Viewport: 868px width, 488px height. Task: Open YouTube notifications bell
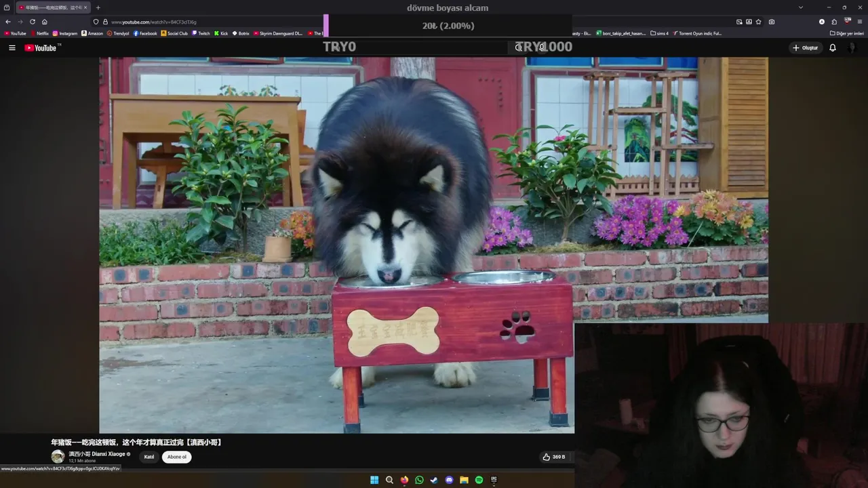[833, 47]
